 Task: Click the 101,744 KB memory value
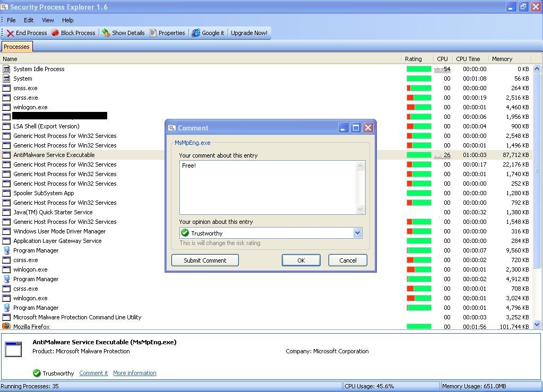coord(514,326)
